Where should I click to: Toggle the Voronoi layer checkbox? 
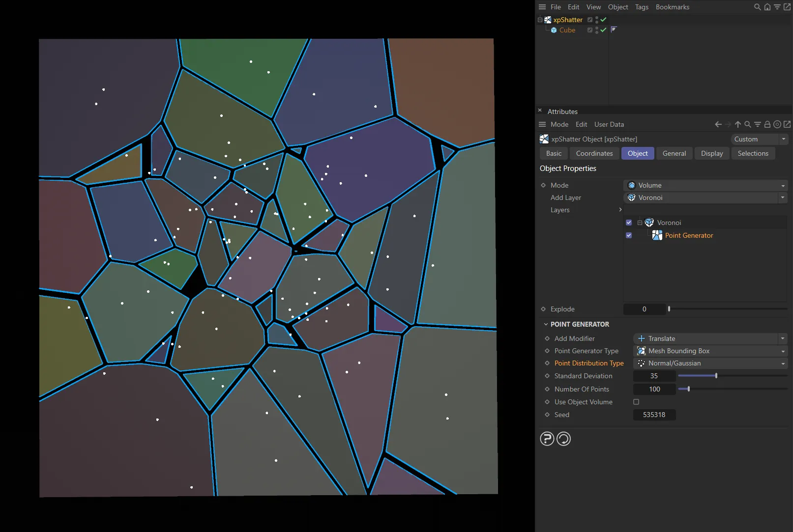click(628, 222)
